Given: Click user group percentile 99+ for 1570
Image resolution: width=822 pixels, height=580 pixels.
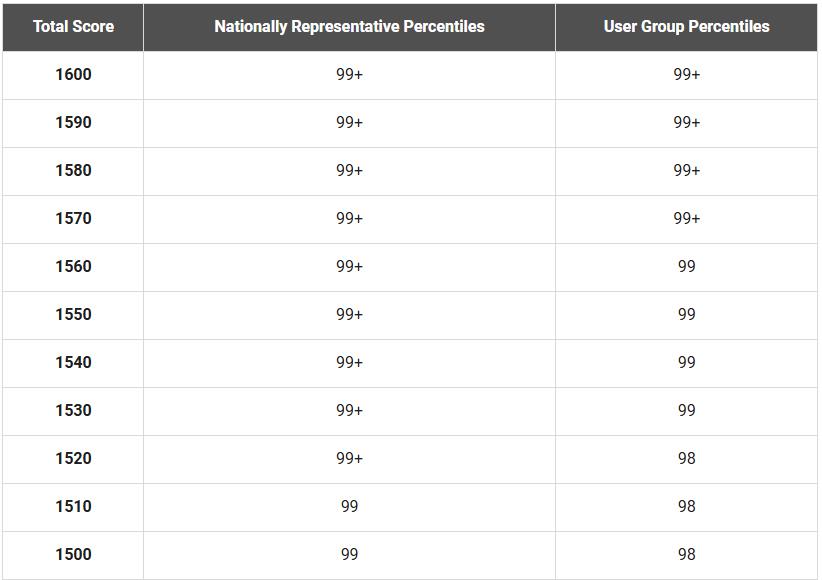Looking at the screenshot, I should point(686,218).
